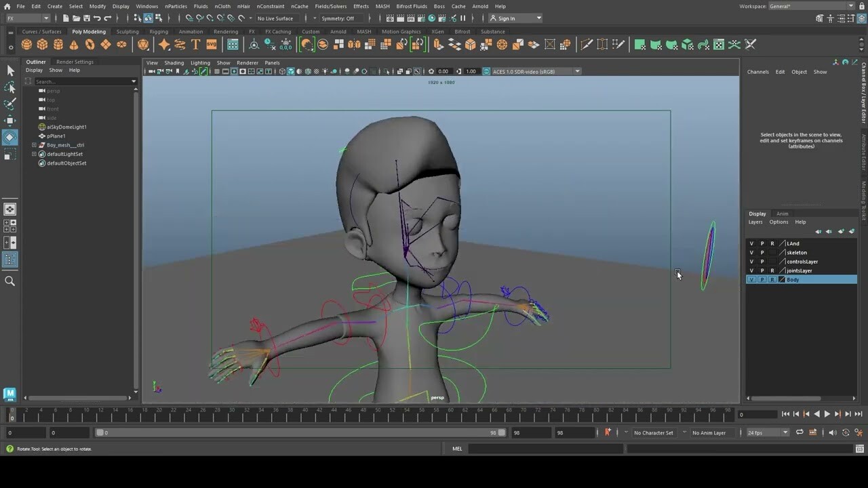Click the color swatch beside the Body layer
868x488 pixels.
point(782,279)
